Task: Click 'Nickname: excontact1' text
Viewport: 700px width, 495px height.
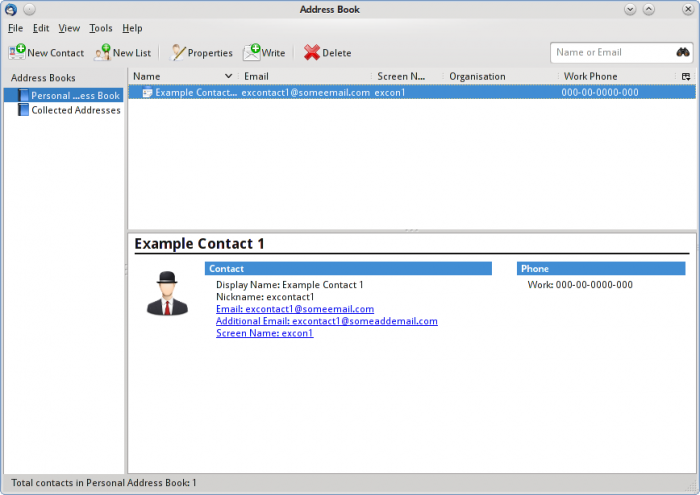Action: pos(265,297)
